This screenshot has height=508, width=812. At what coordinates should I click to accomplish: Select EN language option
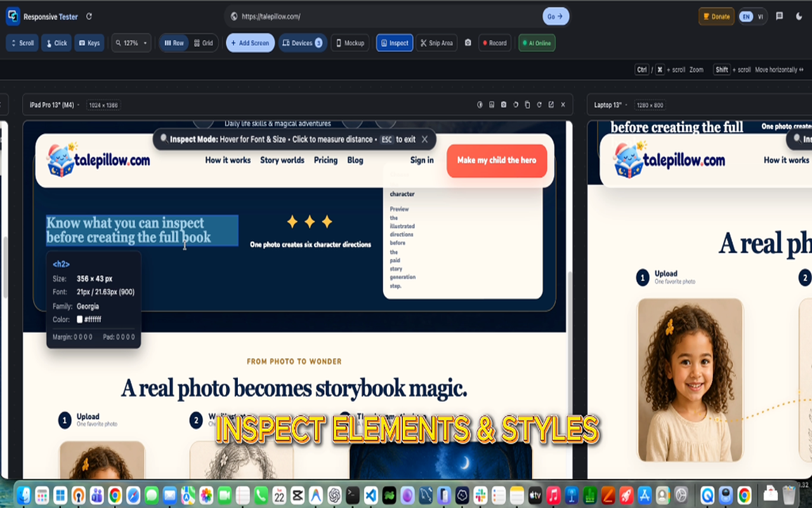pos(746,17)
